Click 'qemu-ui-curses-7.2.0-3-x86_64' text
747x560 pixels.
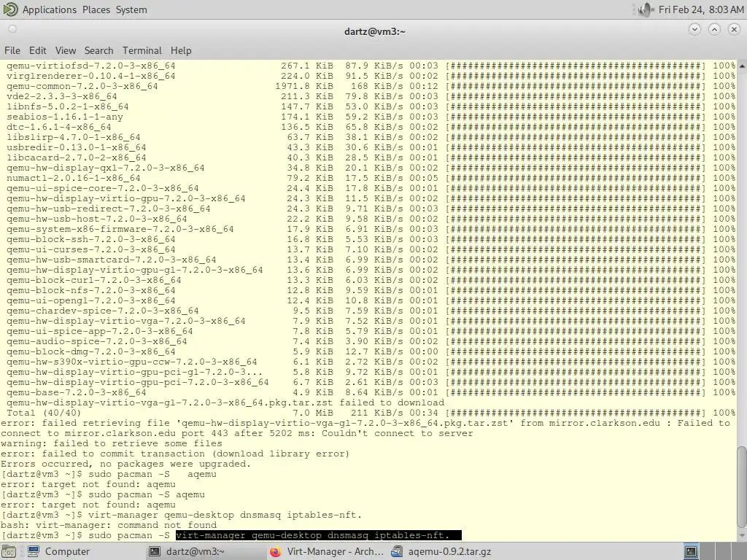90,249
